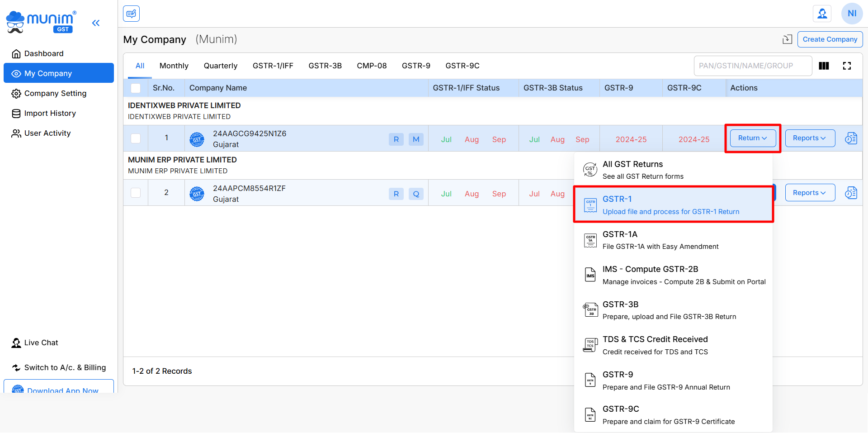The height and width of the screenshot is (433, 868).
Task: Open My Company in sidebar
Action: (59, 73)
